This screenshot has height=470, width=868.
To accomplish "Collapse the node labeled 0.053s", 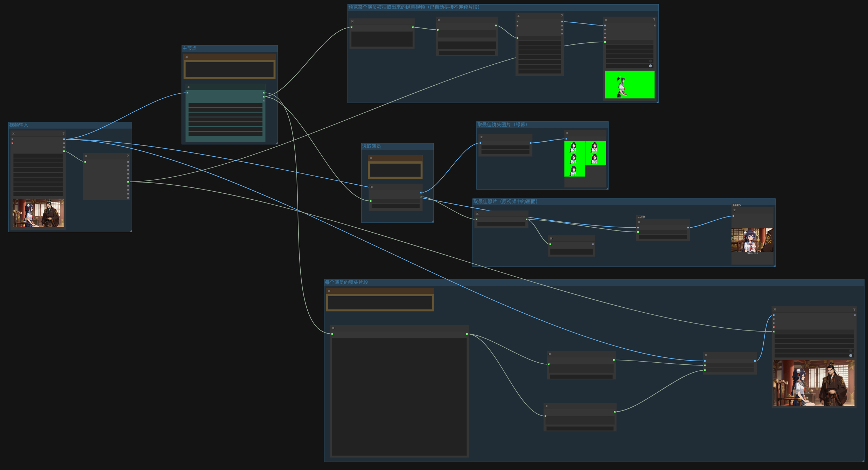I will coord(639,222).
